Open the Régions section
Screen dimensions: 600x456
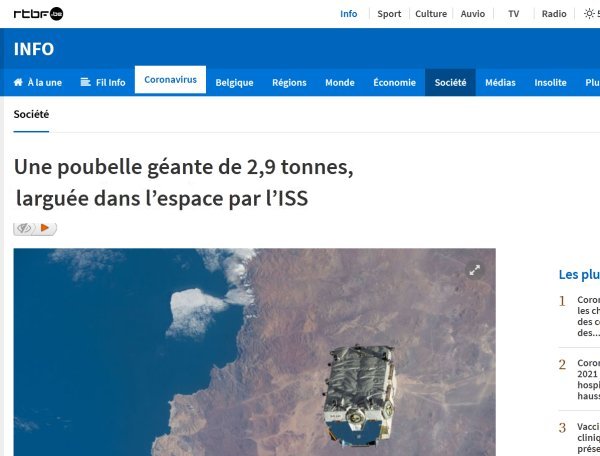tap(289, 83)
